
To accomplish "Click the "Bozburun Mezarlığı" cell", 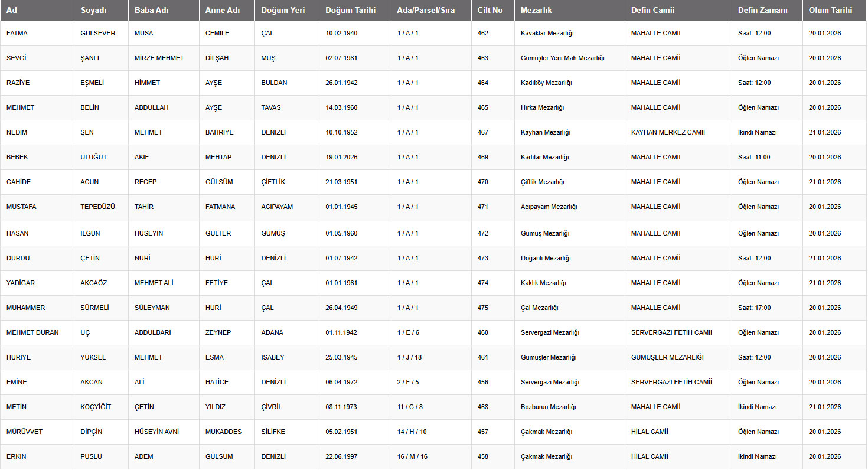I will pyautogui.click(x=548, y=407).
